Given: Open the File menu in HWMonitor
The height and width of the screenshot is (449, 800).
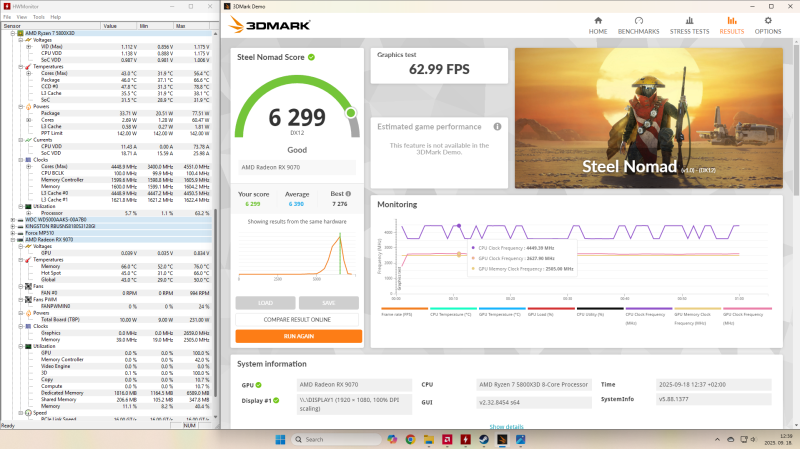Looking at the screenshot, I should 7,17.
